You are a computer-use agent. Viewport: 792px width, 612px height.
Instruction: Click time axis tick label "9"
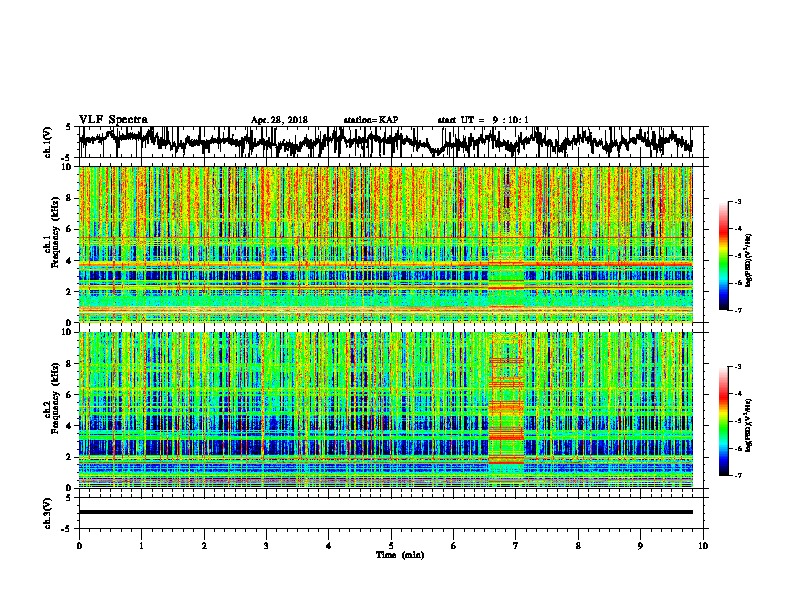pyautogui.click(x=640, y=546)
